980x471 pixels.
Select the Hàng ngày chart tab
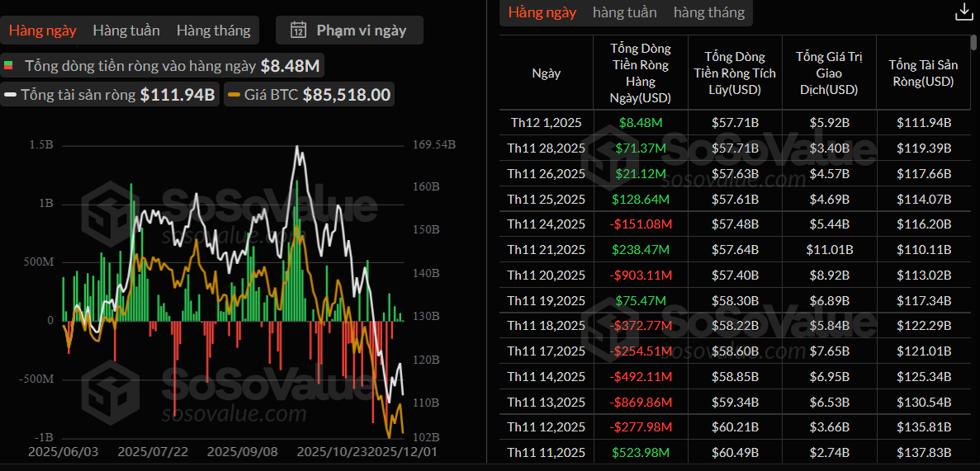42,30
